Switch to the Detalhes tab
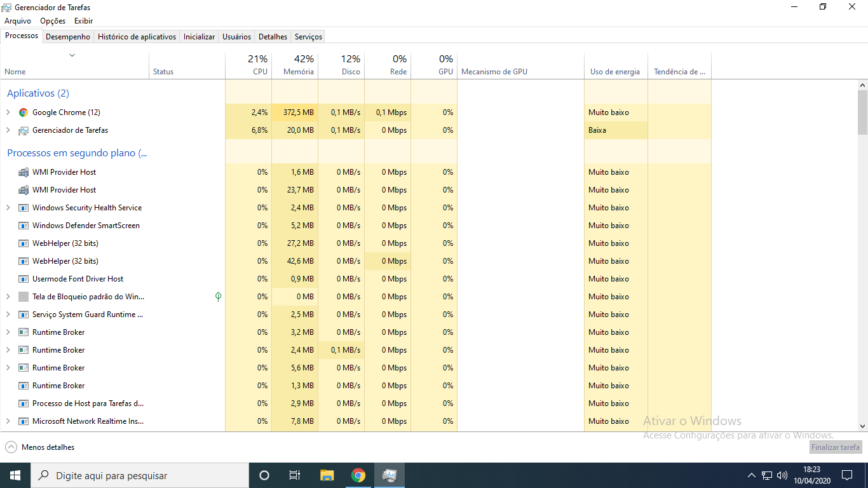 (273, 37)
